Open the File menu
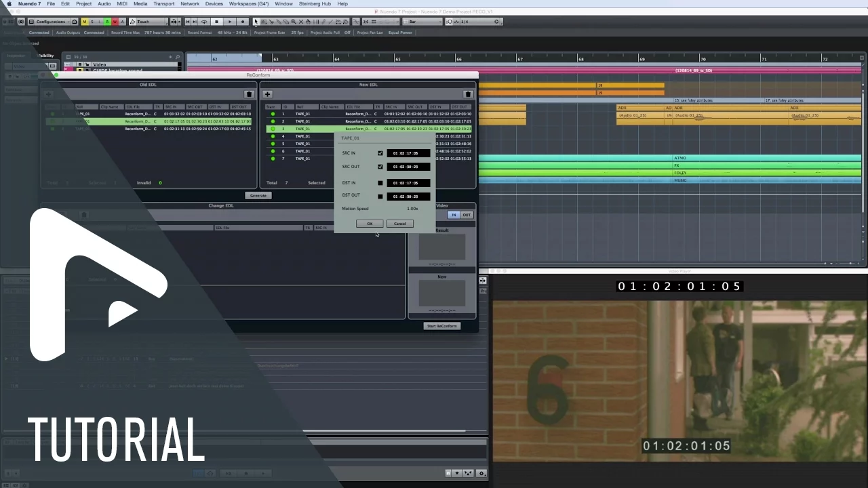Screen dimensions: 868x488 tap(51, 3)
